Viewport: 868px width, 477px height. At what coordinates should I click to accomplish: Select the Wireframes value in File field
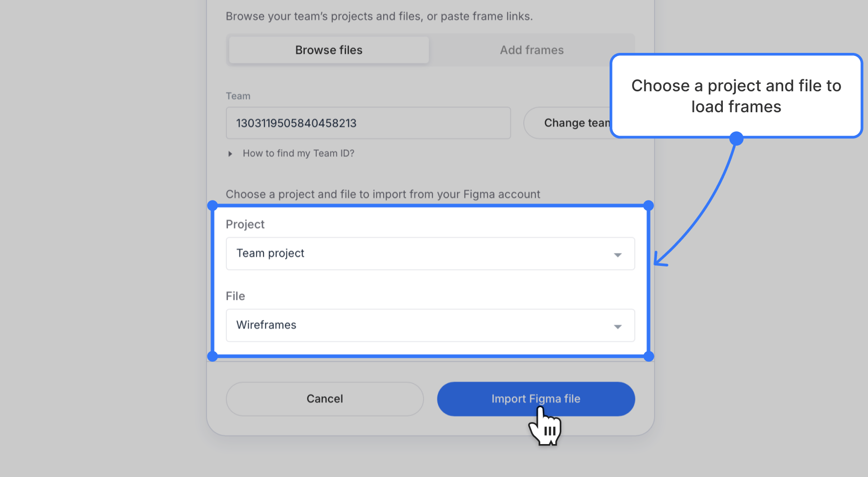[x=265, y=325]
